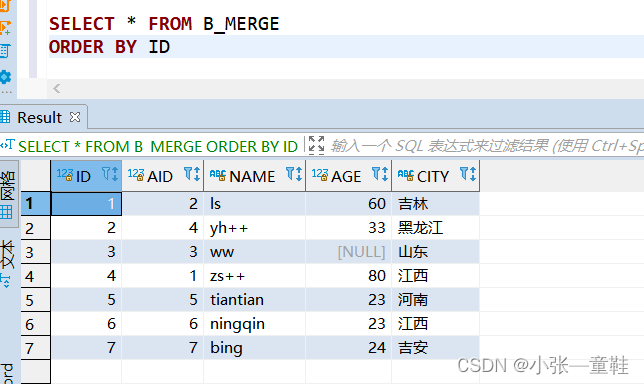Click the filter/sort icon on AGE column
Image resolution: width=644 pixels, height=384 pixels.
point(380,174)
